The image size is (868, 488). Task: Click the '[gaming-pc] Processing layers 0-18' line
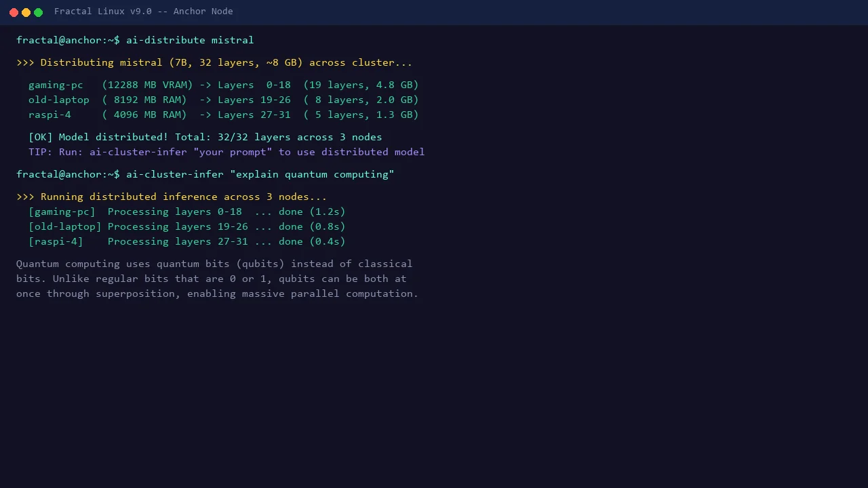(x=187, y=211)
